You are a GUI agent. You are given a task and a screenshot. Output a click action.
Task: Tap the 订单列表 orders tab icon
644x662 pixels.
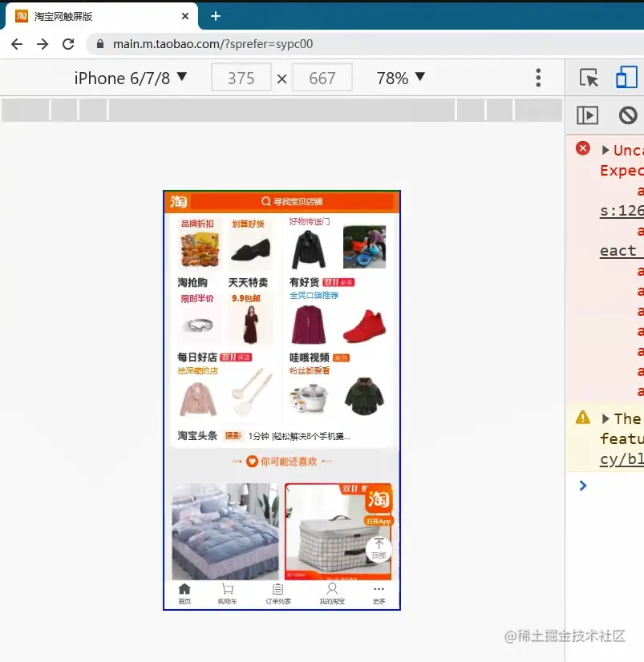point(278,594)
